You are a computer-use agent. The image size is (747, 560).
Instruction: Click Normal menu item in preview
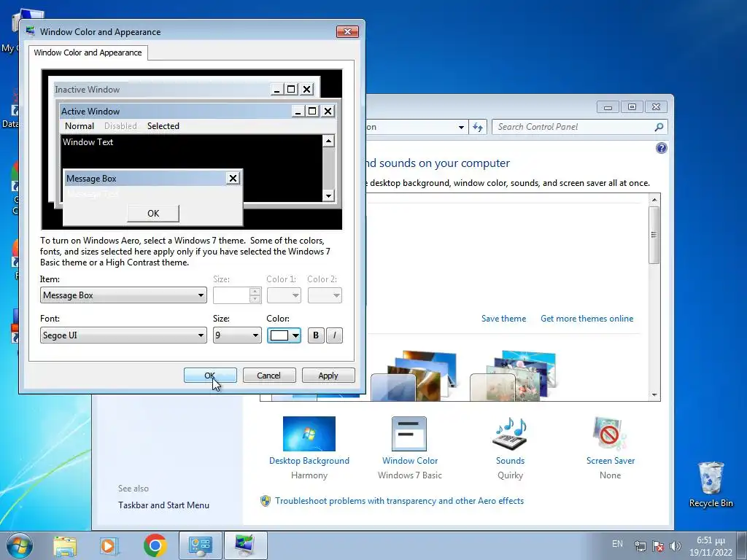point(79,125)
